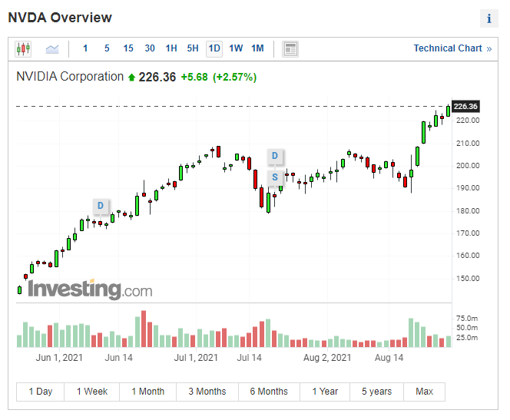Select the 1H interval
The width and height of the screenshot is (510, 420).
pyautogui.click(x=171, y=48)
